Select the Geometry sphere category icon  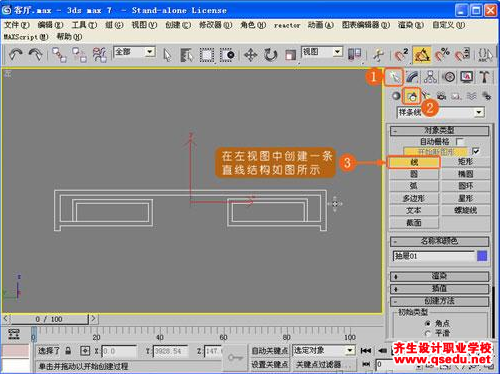point(396,96)
